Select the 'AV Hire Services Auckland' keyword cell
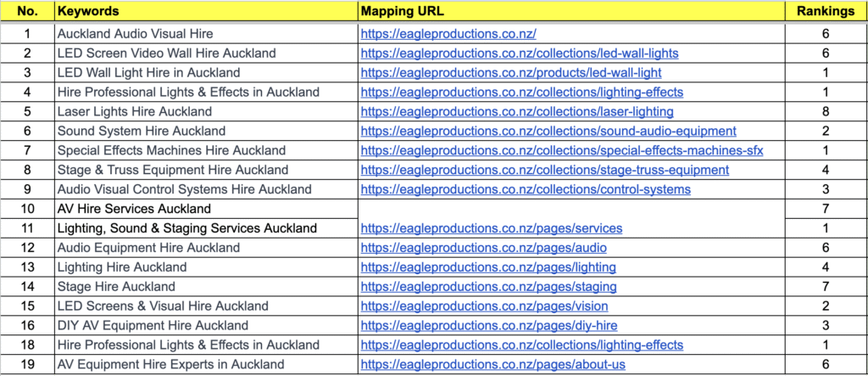868x376 pixels. click(122, 209)
